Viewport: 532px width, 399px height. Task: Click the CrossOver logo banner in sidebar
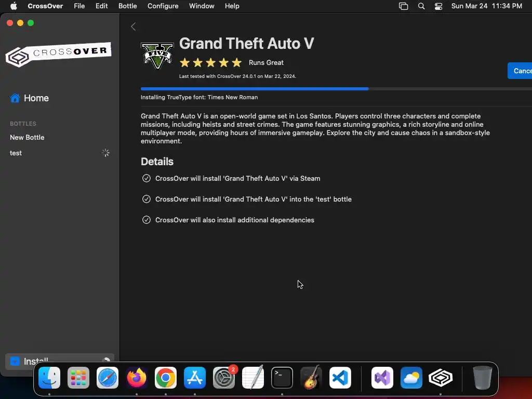(x=58, y=54)
